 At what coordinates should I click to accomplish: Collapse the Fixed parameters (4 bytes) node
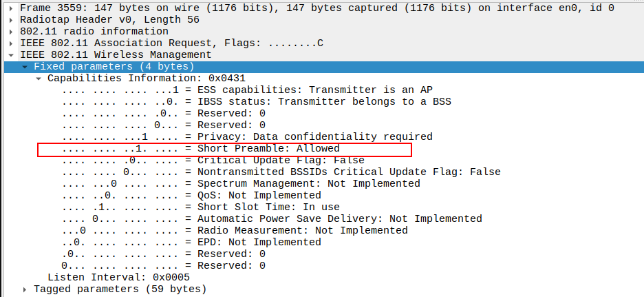25,66
